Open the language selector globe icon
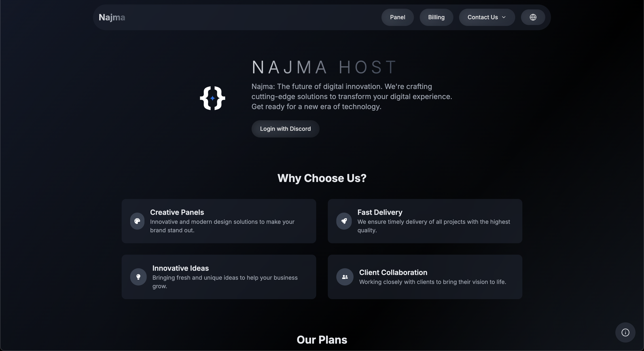The width and height of the screenshot is (644, 351). [x=533, y=17]
